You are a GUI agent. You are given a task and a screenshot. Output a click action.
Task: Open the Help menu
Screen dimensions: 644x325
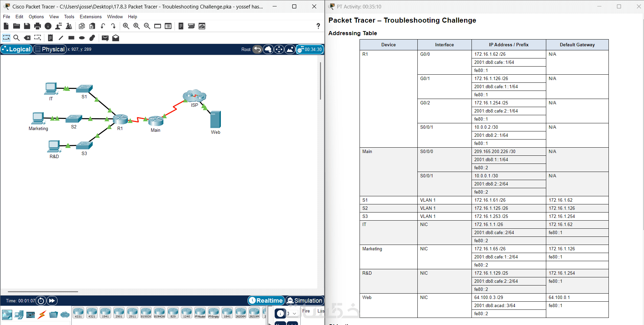click(133, 17)
